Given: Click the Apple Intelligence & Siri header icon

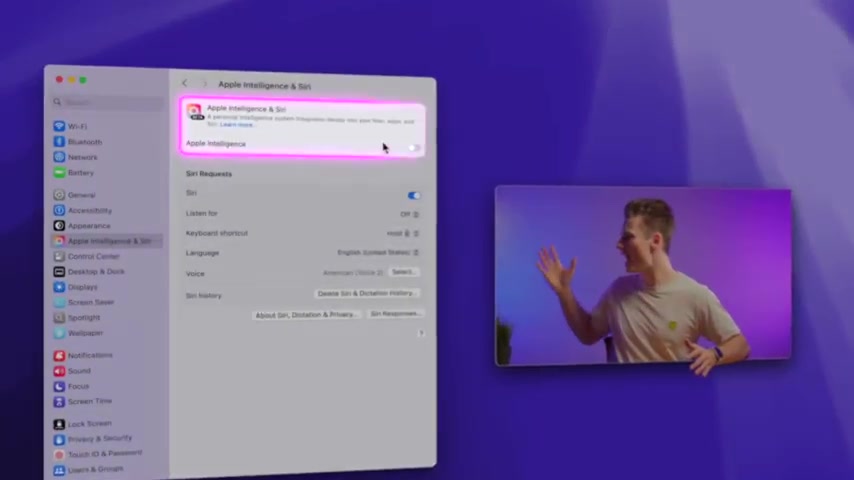Looking at the screenshot, I should tap(195, 112).
